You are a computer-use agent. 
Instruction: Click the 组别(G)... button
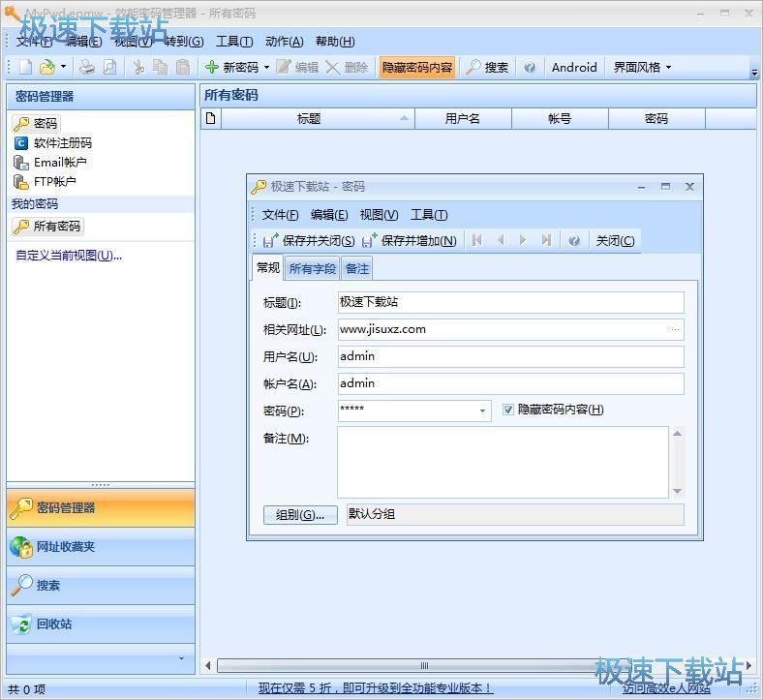tap(300, 514)
